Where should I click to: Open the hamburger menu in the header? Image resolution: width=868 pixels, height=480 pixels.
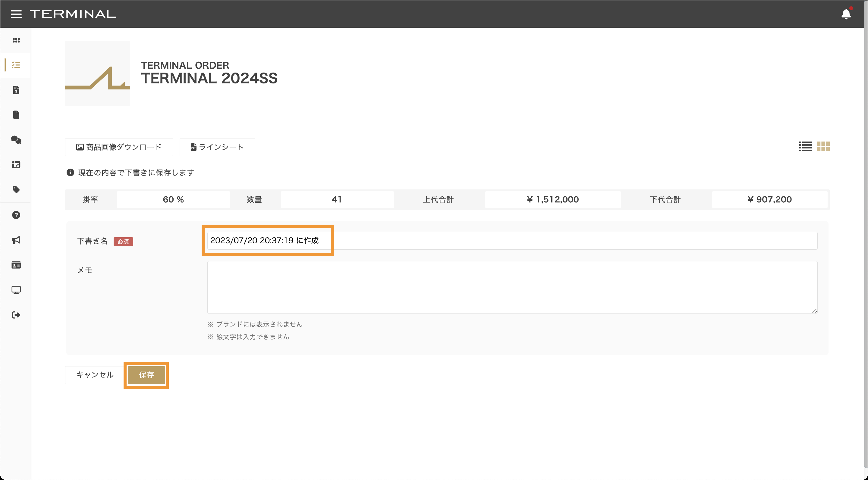tap(16, 14)
